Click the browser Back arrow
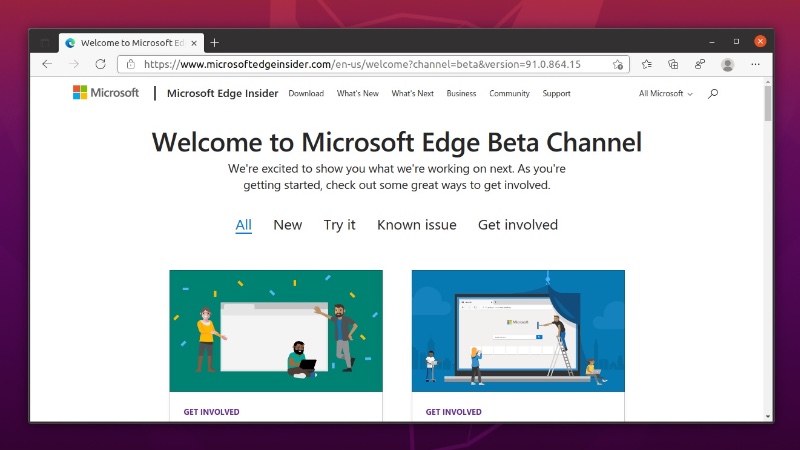Viewport: 800px width, 450px height. tap(47, 64)
